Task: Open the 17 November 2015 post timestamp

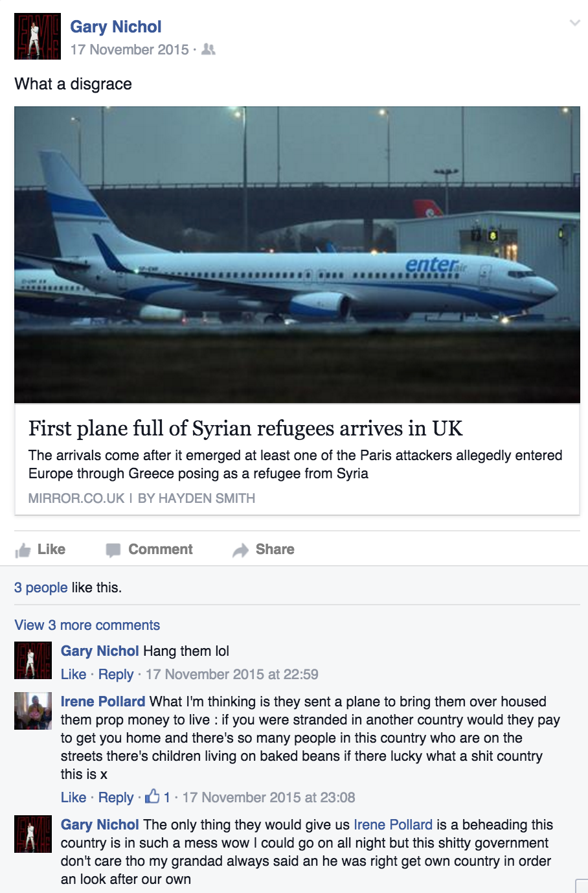Action: (x=130, y=49)
